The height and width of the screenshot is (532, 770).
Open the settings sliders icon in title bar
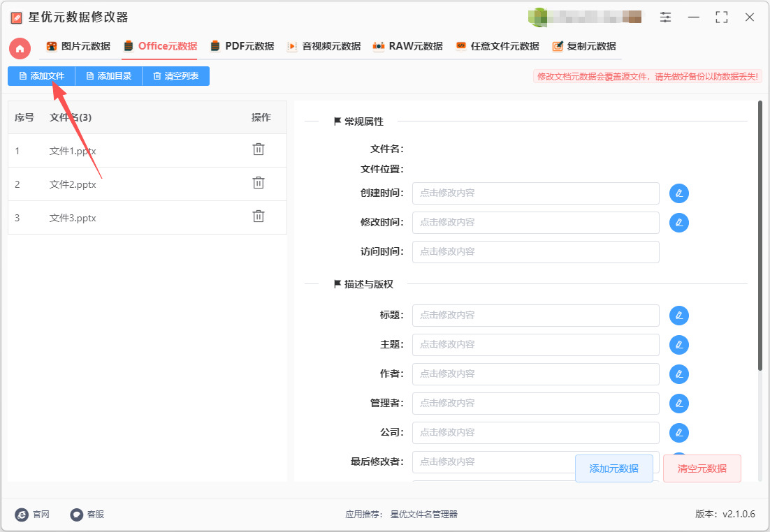(x=665, y=17)
